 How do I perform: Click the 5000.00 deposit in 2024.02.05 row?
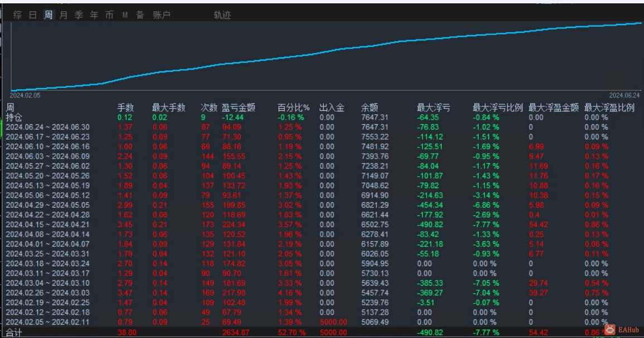(x=333, y=322)
